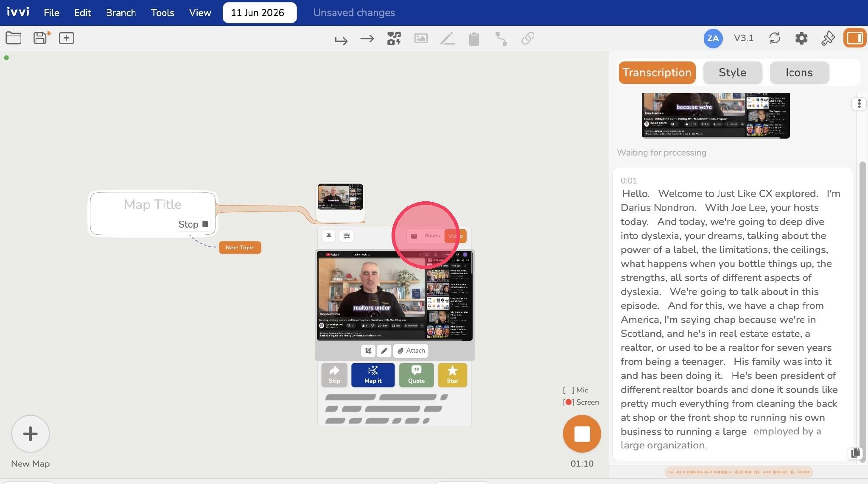Click the blue Map it button

click(x=373, y=375)
